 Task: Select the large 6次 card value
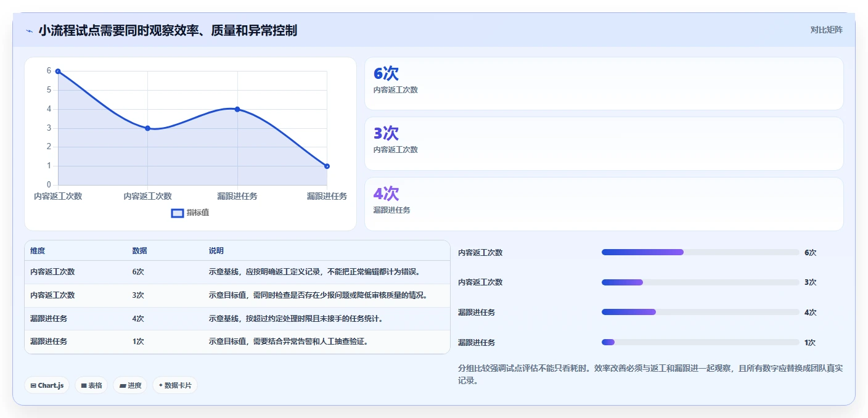tap(386, 73)
